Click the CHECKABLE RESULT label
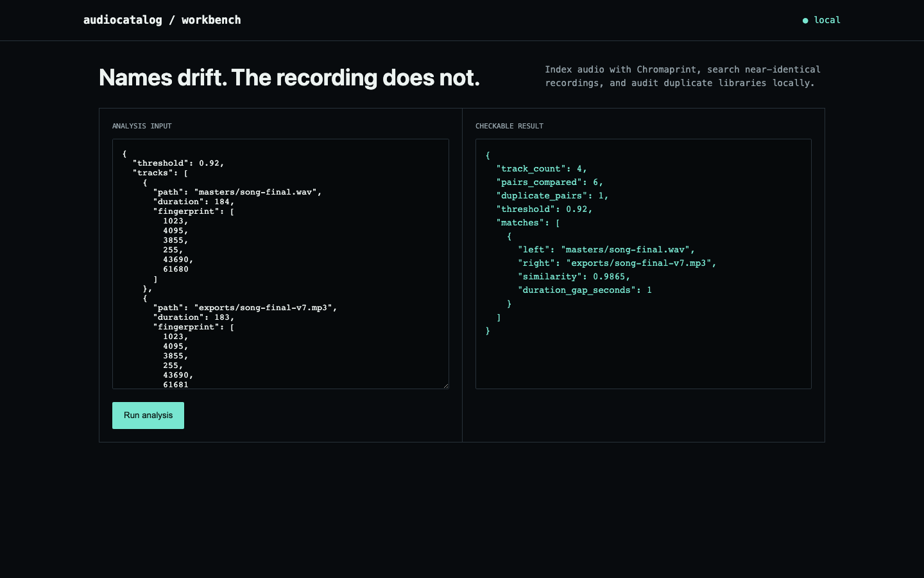This screenshot has height=578, width=924. point(509,126)
